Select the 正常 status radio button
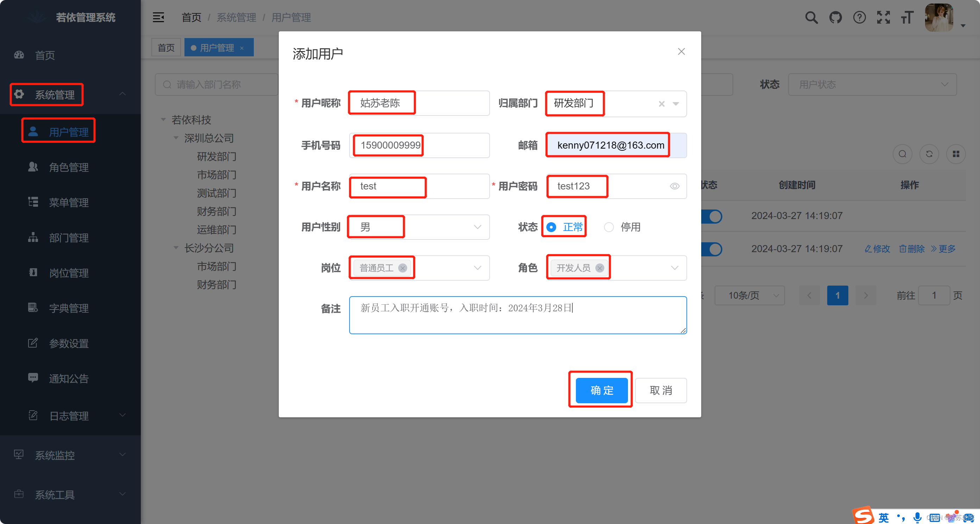The width and height of the screenshot is (980, 524). coord(551,227)
